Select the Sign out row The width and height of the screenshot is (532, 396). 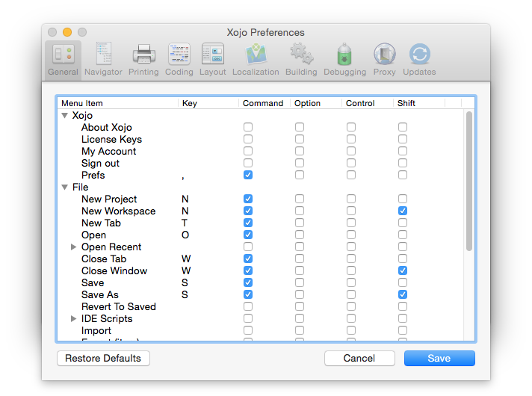click(x=260, y=163)
